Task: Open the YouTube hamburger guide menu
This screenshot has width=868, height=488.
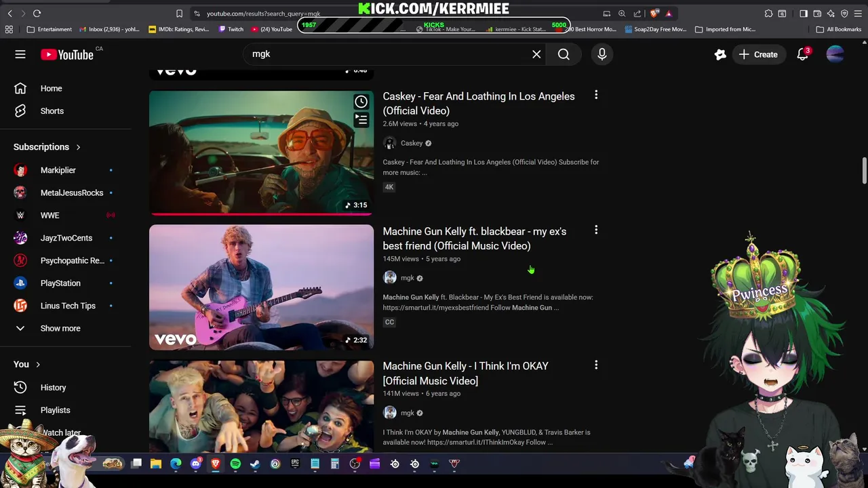Action: [x=20, y=54]
